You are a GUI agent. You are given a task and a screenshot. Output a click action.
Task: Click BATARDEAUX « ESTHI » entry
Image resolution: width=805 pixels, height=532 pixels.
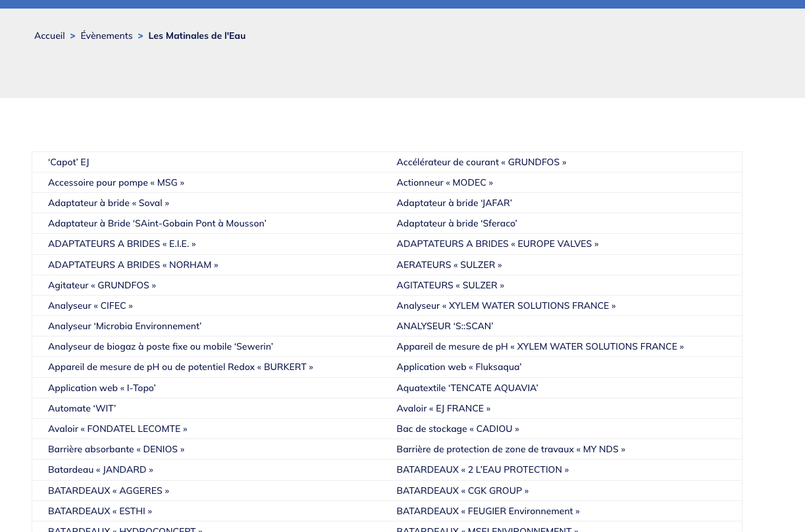100,511
